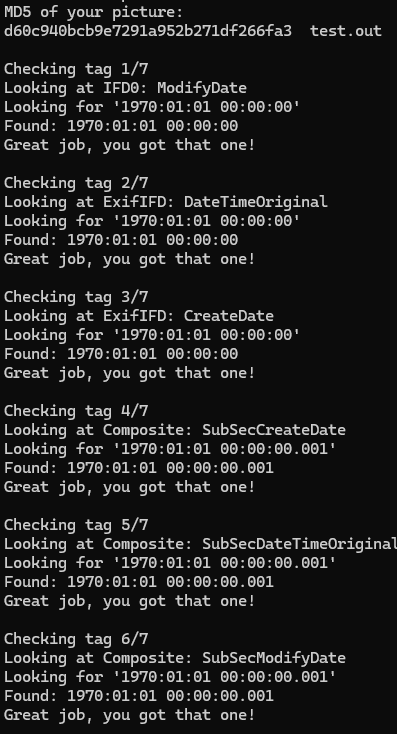Click 'Looking at IFD0: ModifyDate' text
This screenshot has width=397, height=734.
(x=125, y=88)
